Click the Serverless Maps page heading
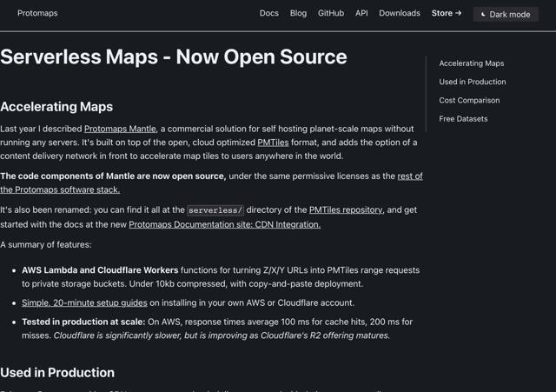556x392 pixels. point(174,57)
